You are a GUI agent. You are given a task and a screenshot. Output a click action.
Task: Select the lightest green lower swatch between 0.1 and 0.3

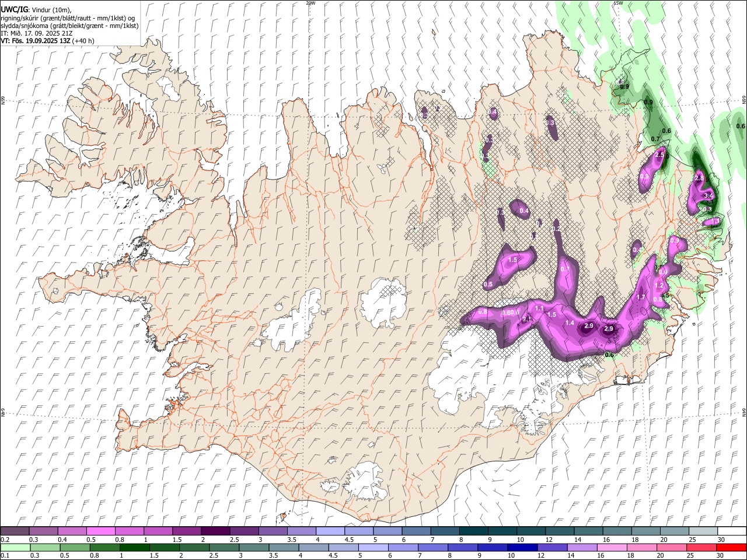(x=15, y=548)
